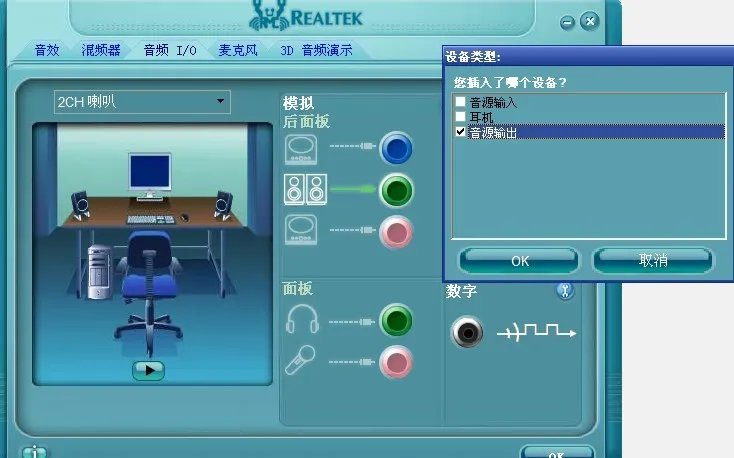This screenshot has height=458, width=734.
Task: Check the 音源输入 checkbox
Action: (x=461, y=101)
